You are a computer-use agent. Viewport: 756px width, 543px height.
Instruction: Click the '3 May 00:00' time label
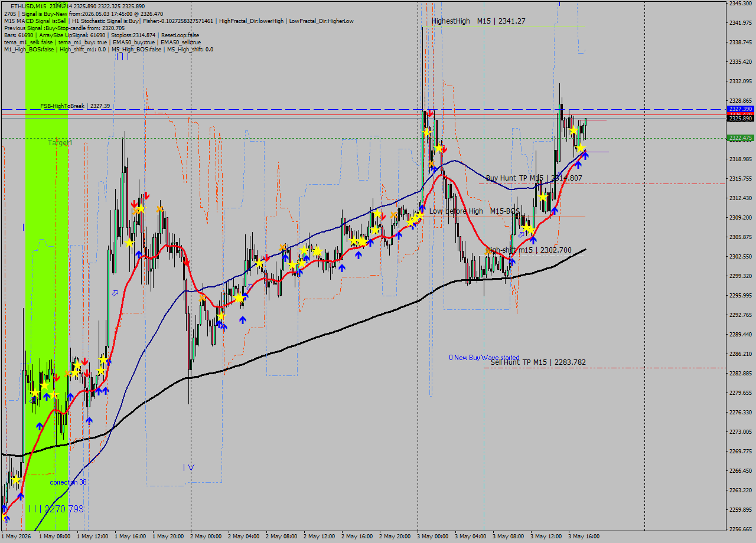432,537
